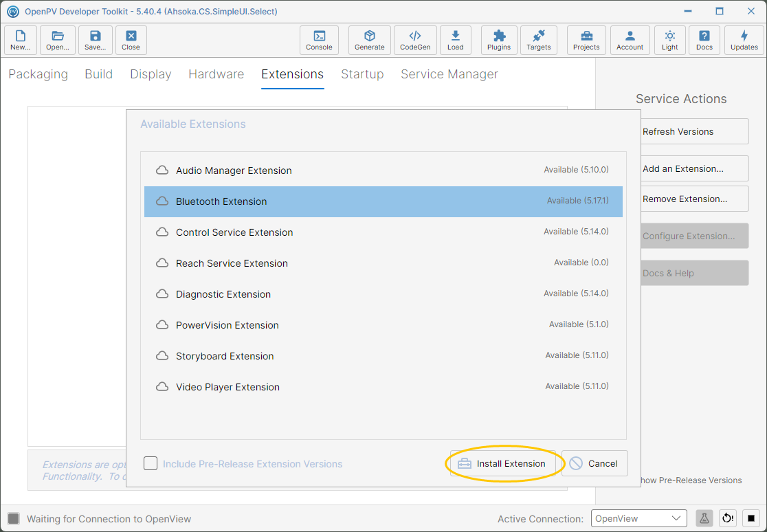Click cloud icon beside Reach Service Extension

[x=162, y=263]
